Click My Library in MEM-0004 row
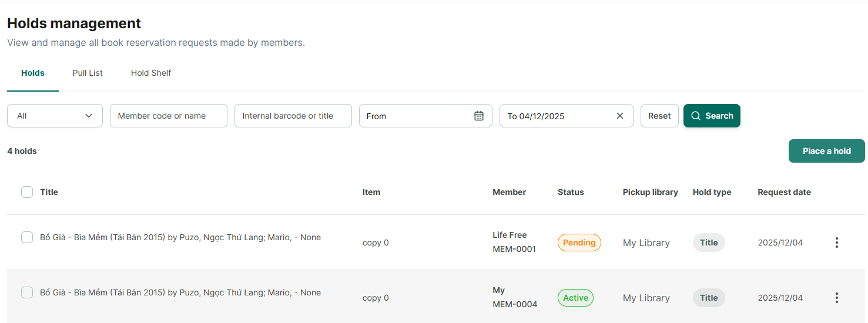The width and height of the screenshot is (868, 323). click(646, 298)
